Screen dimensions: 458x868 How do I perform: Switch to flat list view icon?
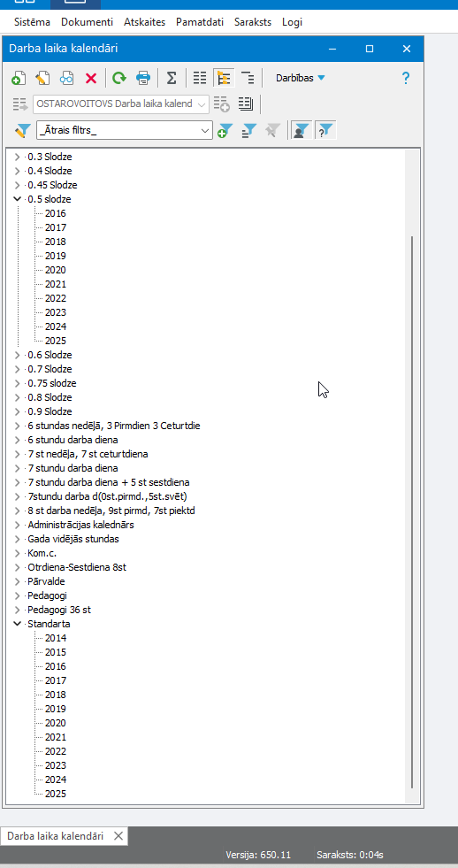pos(200,78)
